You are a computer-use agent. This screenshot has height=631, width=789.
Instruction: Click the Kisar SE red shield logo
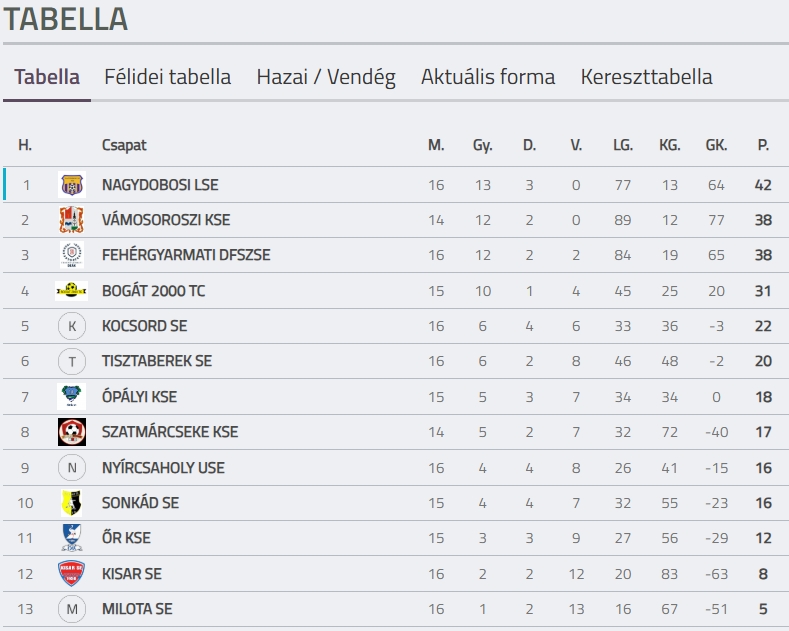click(71, 574)
